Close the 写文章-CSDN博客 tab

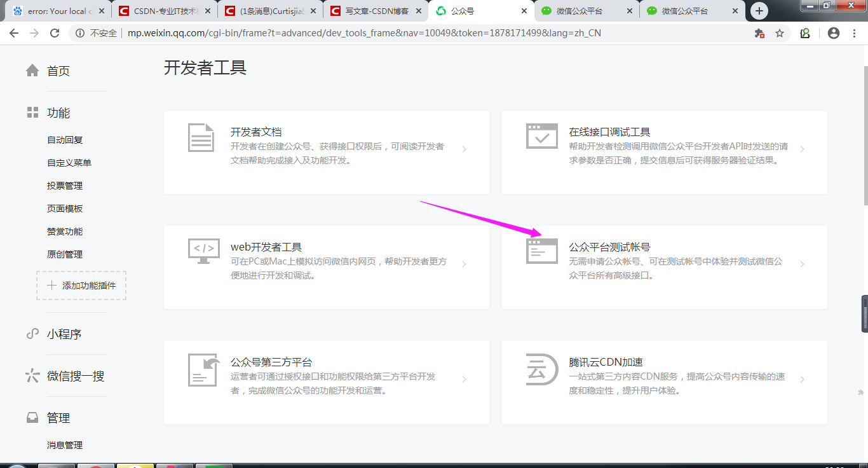pyautogui.click(x=418, y=11)
